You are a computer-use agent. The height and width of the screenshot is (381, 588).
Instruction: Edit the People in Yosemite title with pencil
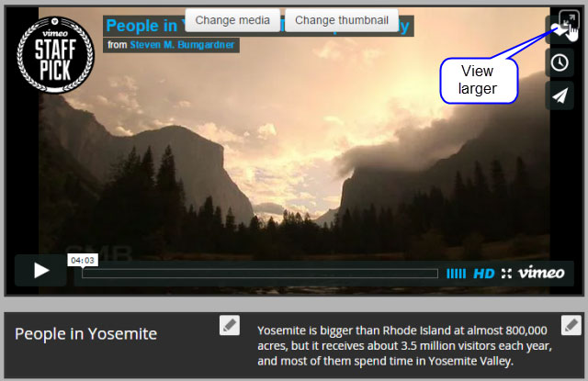(230, 325)
